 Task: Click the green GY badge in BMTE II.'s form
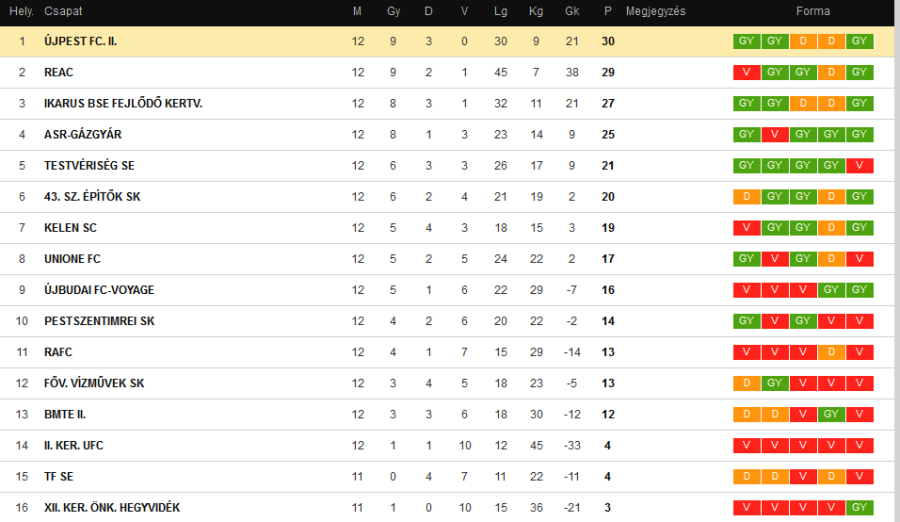[x=831, y=414]
